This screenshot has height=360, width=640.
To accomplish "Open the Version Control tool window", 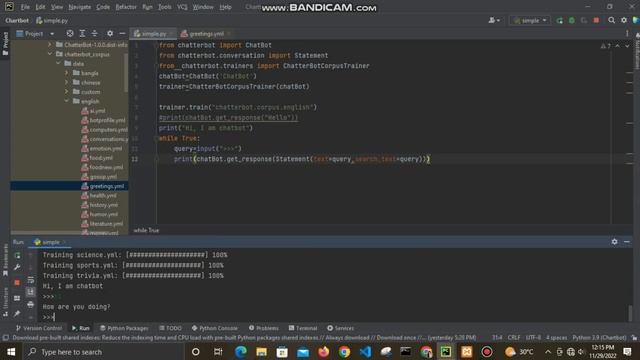I will pos(39,328).
